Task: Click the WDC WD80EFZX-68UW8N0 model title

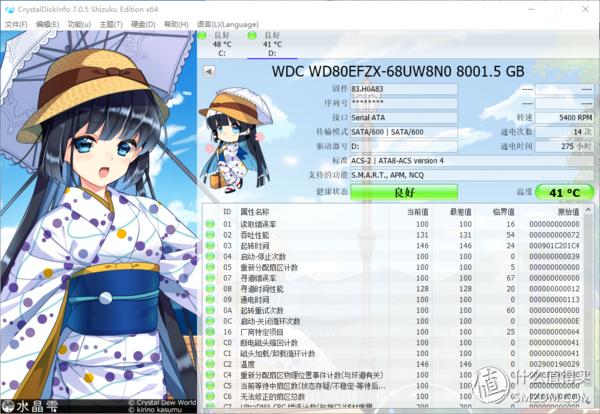Action: [x=398, y=72]
